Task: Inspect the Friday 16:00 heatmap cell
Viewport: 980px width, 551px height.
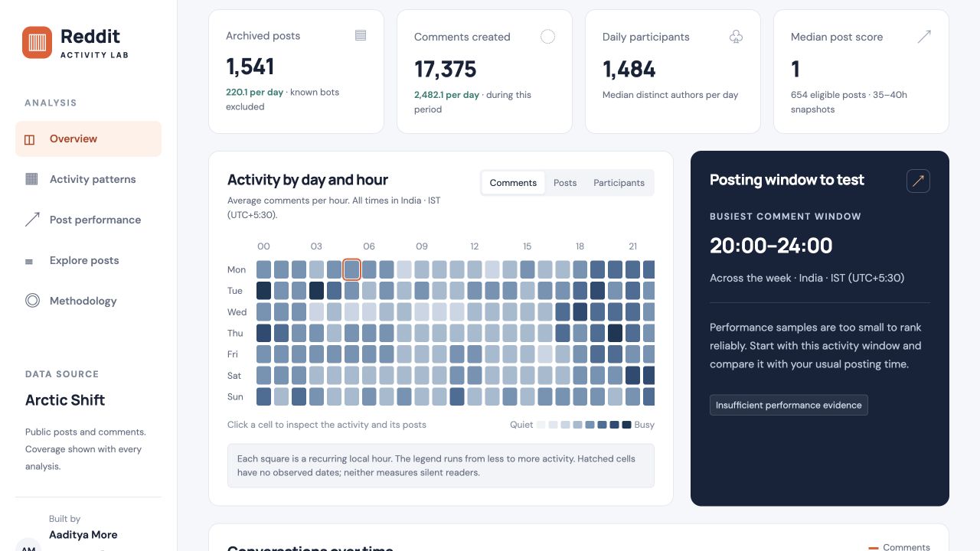Action: click(x=545, y=354)
